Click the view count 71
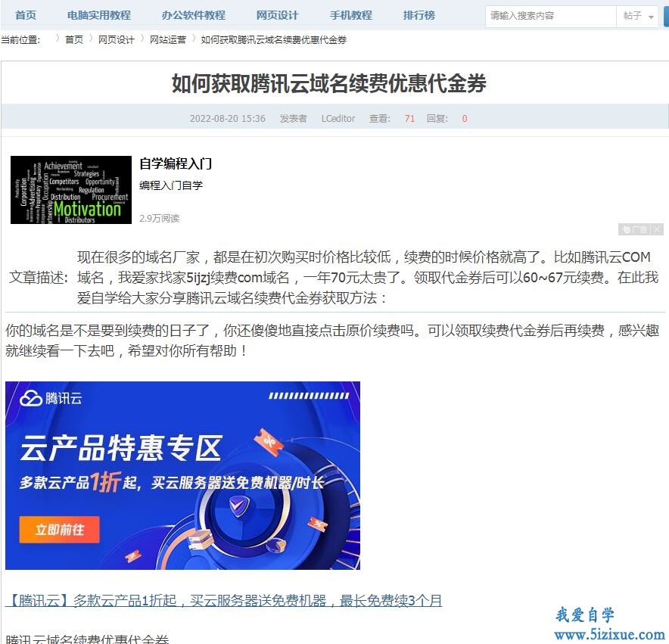Image resolution: width=669 pixels, height=644 pixels. click(x=409, y=118)
